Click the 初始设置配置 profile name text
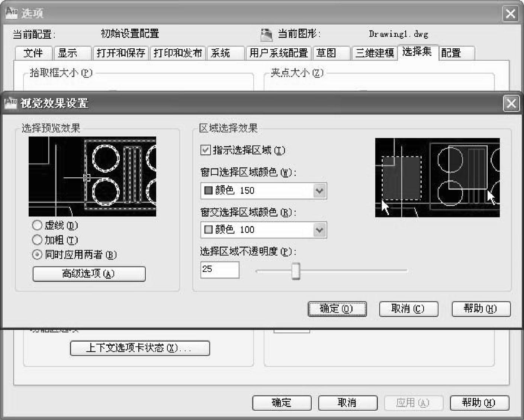This screenshot has height=420, width=524. coord(130,34)
